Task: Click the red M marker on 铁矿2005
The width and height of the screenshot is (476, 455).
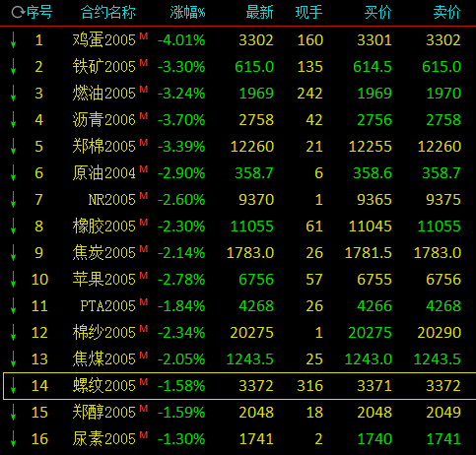Action: 144,62
